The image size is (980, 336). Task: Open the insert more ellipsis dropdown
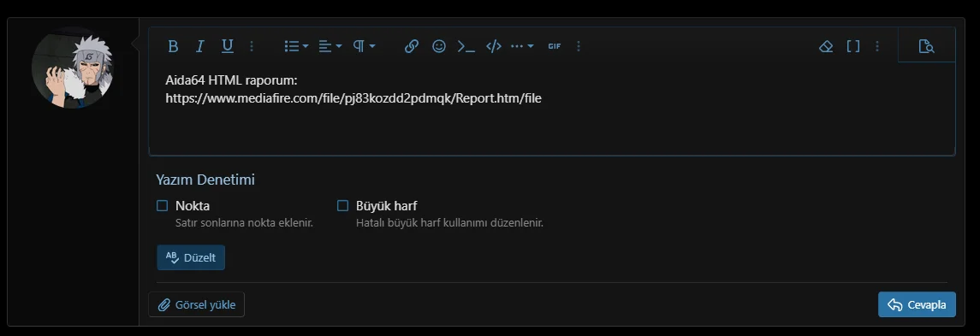[x=522, y=46]
